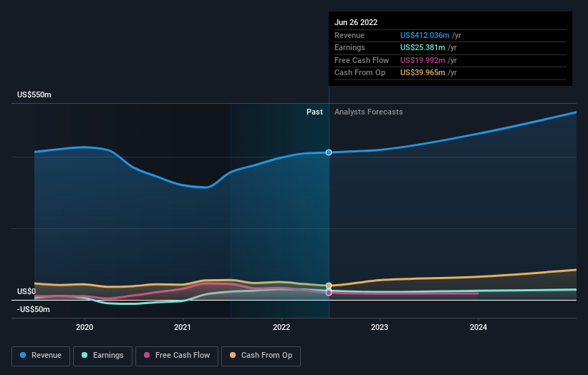Click the Revenue data point marker on the blue line
The image size is (588, 375).
pos(329,152)
